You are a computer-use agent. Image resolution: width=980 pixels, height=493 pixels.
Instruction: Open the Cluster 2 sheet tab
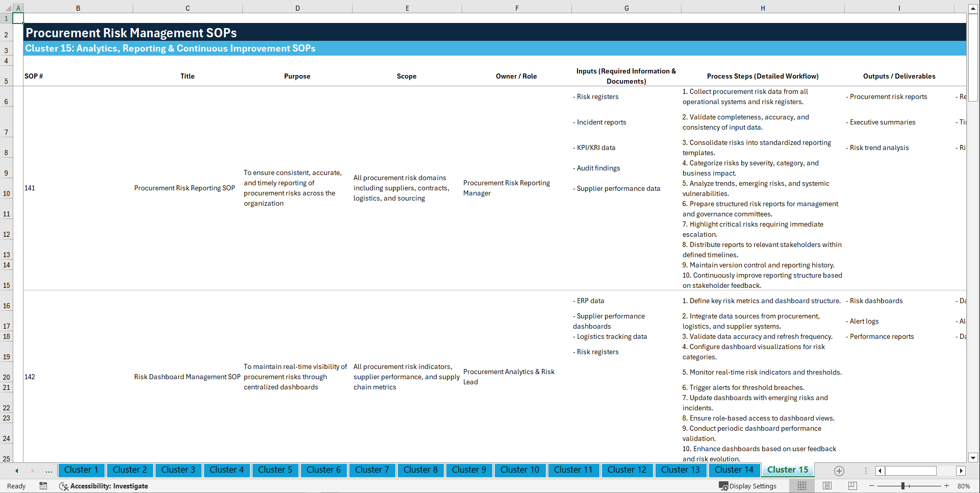click(130, 470)
